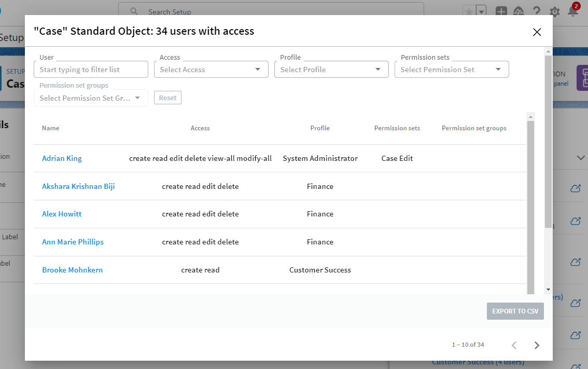Image resolution: width=588 pixels, height=369 pixels.
Task: Open the Select Profile dropdown
Action: [331, 69]
